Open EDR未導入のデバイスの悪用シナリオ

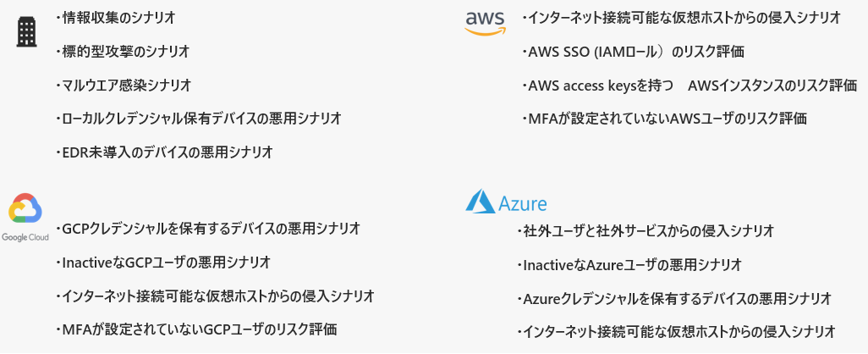(168, 152)
